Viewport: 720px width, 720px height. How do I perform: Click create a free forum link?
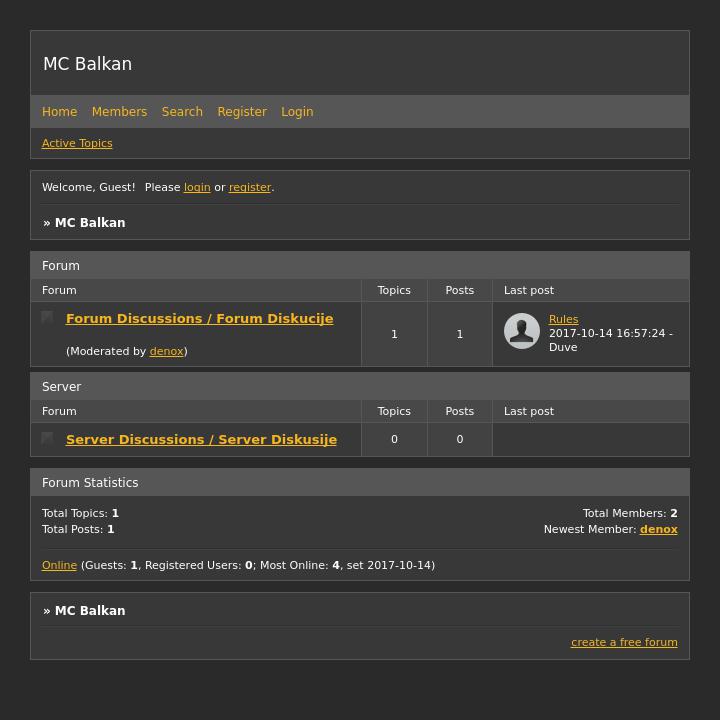(624, 643)
